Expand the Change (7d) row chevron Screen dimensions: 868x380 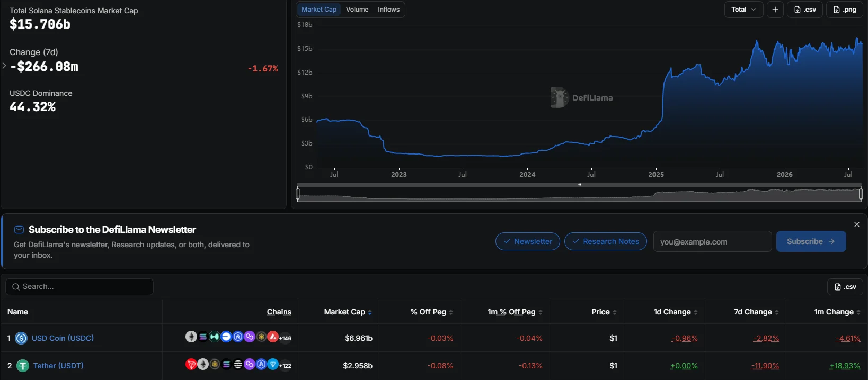4,66
